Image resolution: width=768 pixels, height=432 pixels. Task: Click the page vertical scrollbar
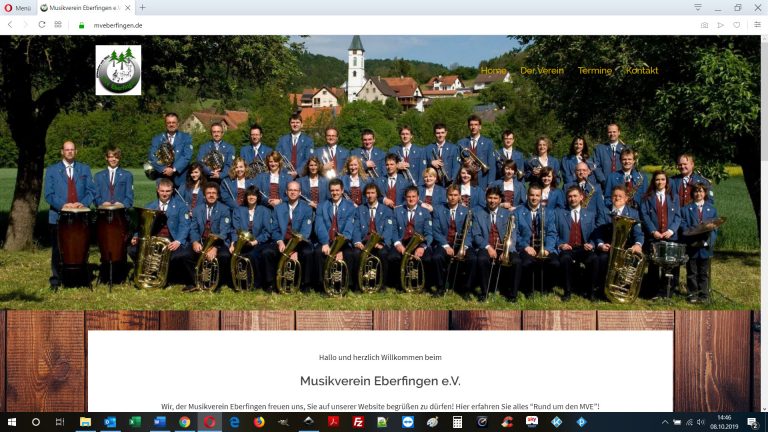pyautogui.click(x=764, y=223)
